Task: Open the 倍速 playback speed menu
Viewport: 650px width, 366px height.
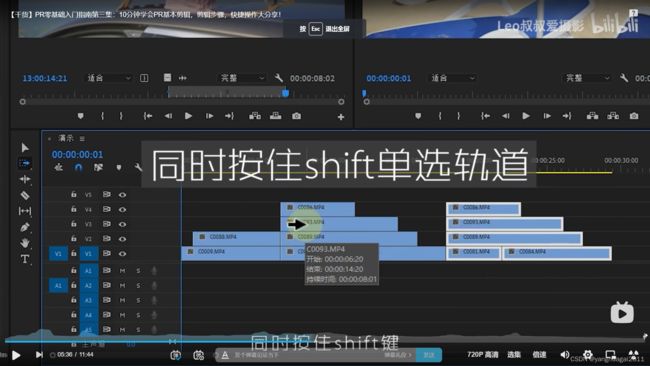Action: (539, 355)
